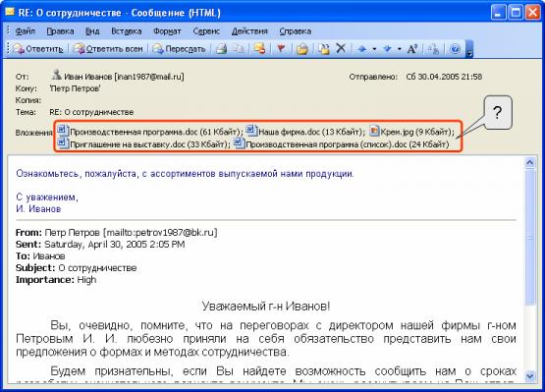
Task: Expand the Previous Item arrow dropdown
Action: (x=374, y=49)
